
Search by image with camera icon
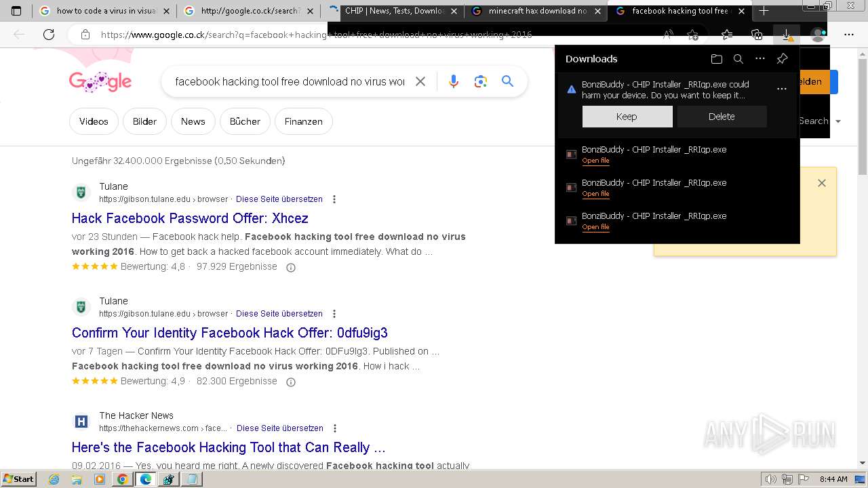click(481, 81)
